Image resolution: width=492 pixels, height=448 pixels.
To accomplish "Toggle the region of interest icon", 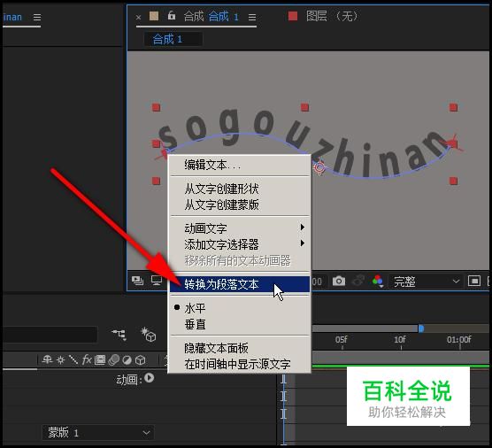I will coord(473,281).
